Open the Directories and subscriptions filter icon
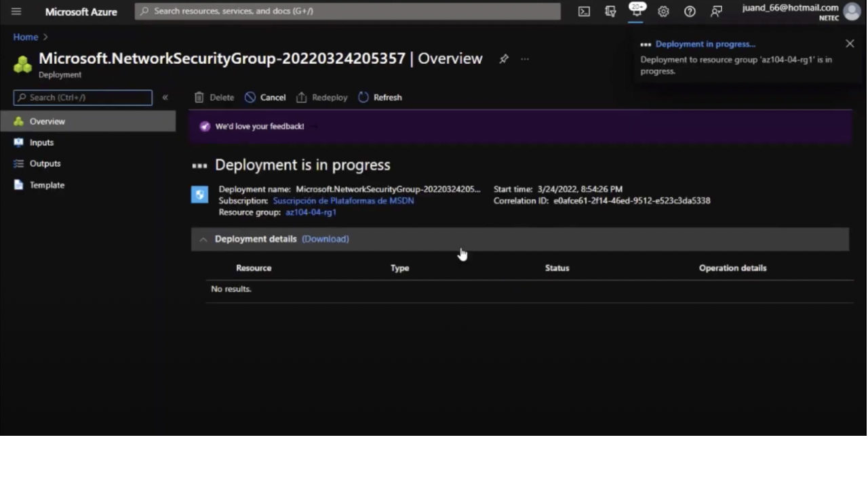The height and width of the screenshot is (488, 868). coord(610,12)
